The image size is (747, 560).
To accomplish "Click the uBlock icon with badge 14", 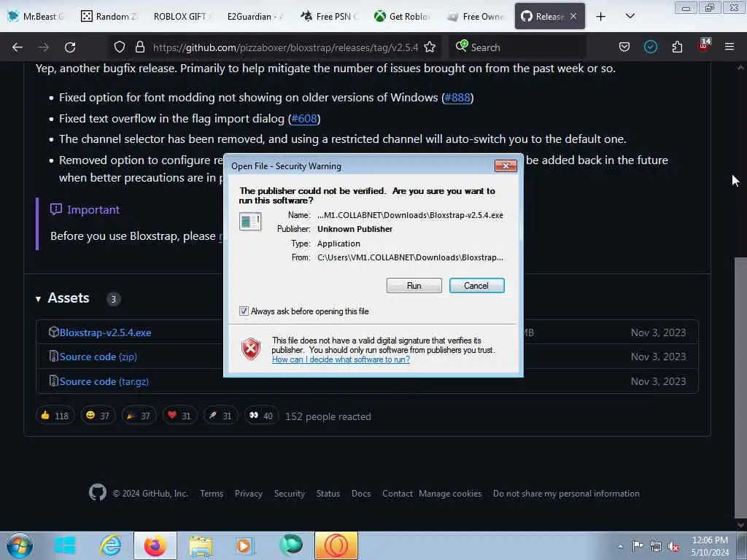I will [704, 46].
